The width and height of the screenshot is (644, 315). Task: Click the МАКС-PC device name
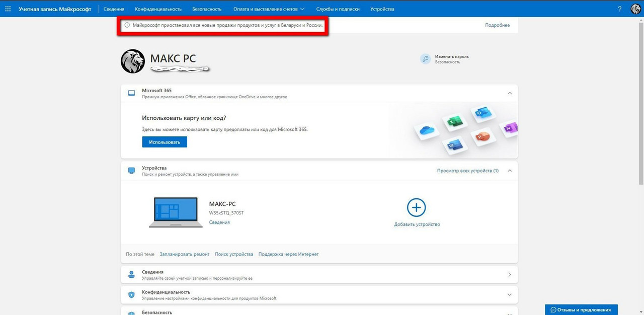point(222,204)
